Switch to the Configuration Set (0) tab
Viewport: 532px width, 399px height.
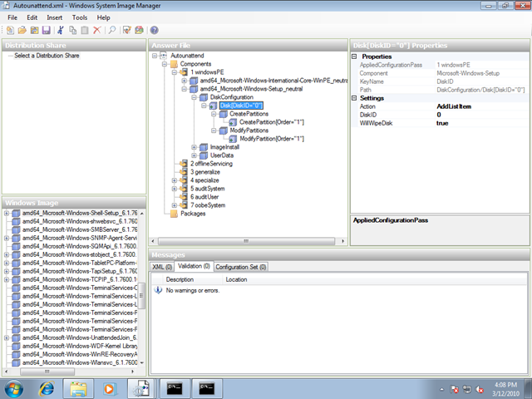click(240, 267)
